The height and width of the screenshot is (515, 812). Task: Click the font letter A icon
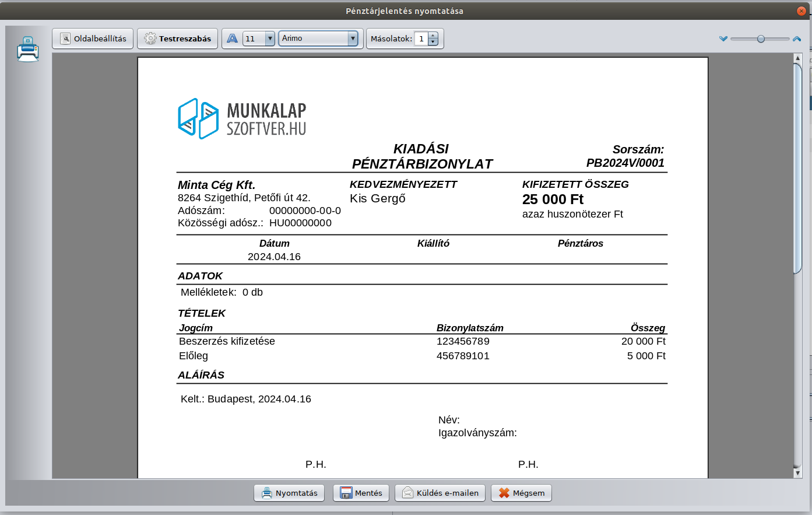pos(232,38)
